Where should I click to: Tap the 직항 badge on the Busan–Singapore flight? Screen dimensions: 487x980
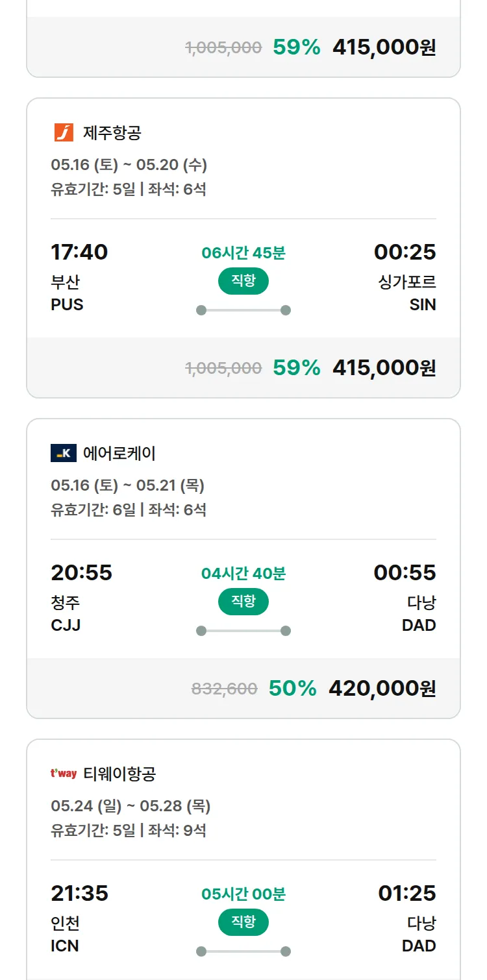tap(243, 281)
